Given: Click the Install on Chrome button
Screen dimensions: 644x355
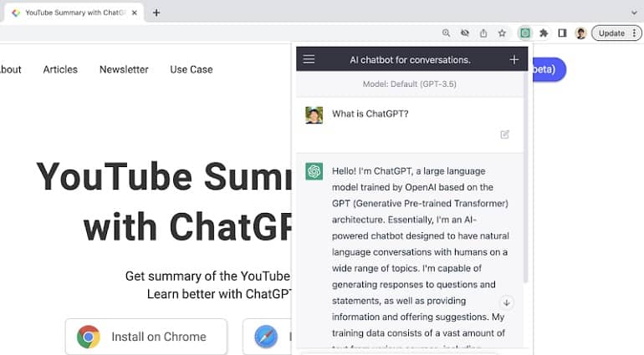Looking at the screenshot, I should click(x=146, y=337).
